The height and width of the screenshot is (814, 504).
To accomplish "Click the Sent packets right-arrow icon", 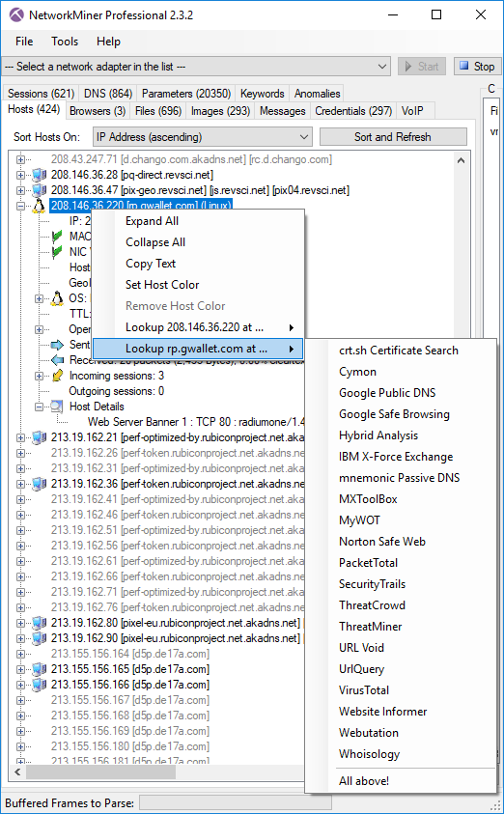I will 57,345.
